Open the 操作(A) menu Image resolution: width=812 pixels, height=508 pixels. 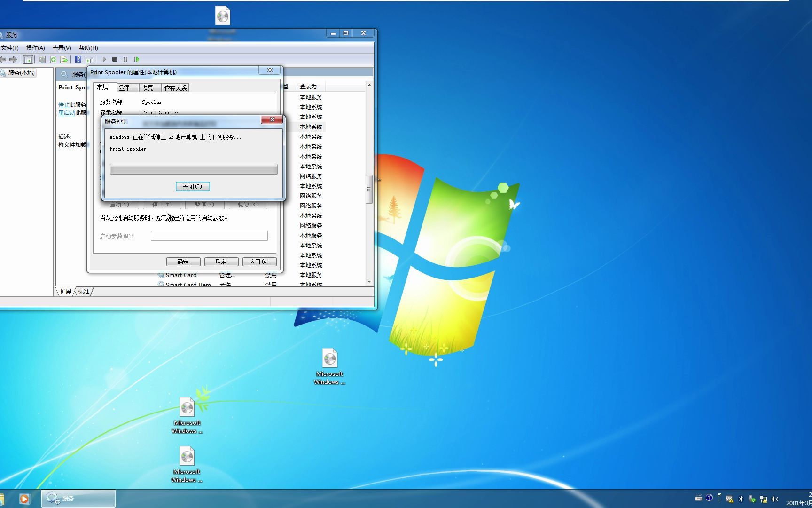pos(36,48)
